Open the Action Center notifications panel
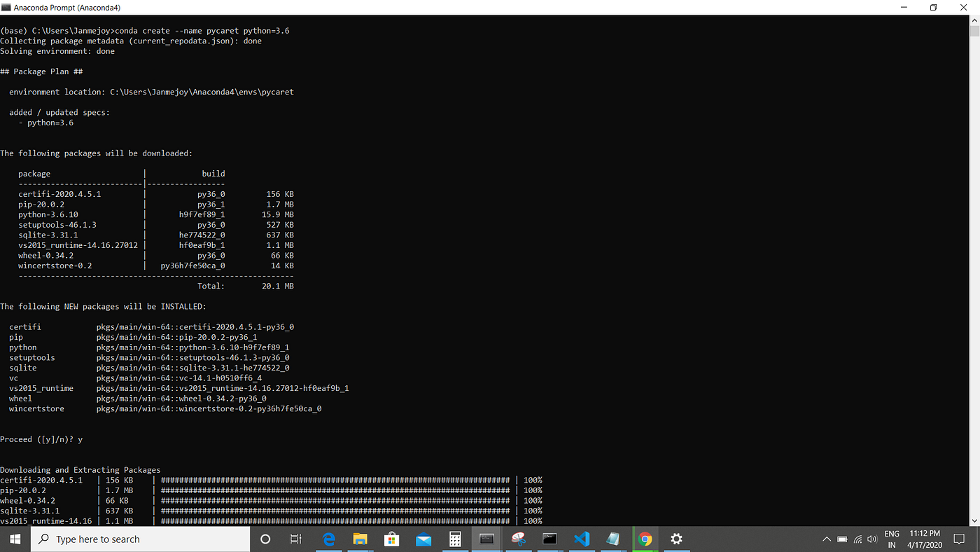 [959, 539]
